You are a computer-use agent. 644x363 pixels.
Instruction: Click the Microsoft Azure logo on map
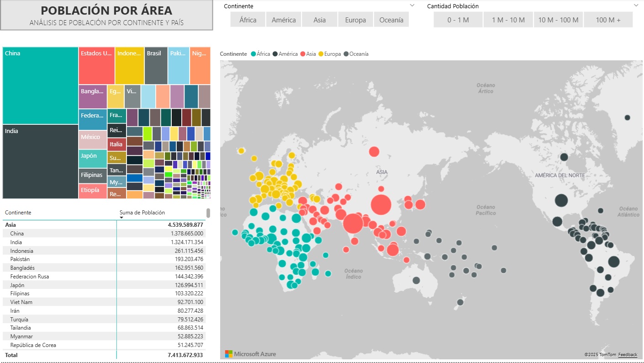(250, 354)
